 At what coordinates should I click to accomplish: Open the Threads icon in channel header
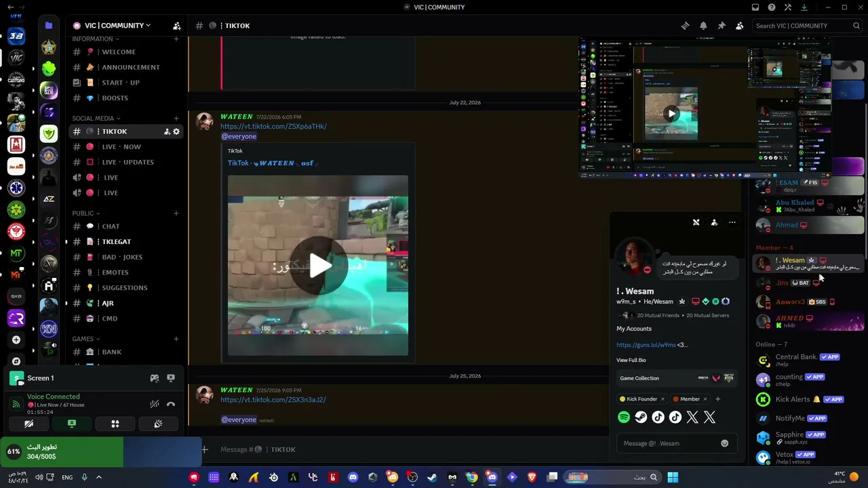pyautogui.click(x=686, y=26)
